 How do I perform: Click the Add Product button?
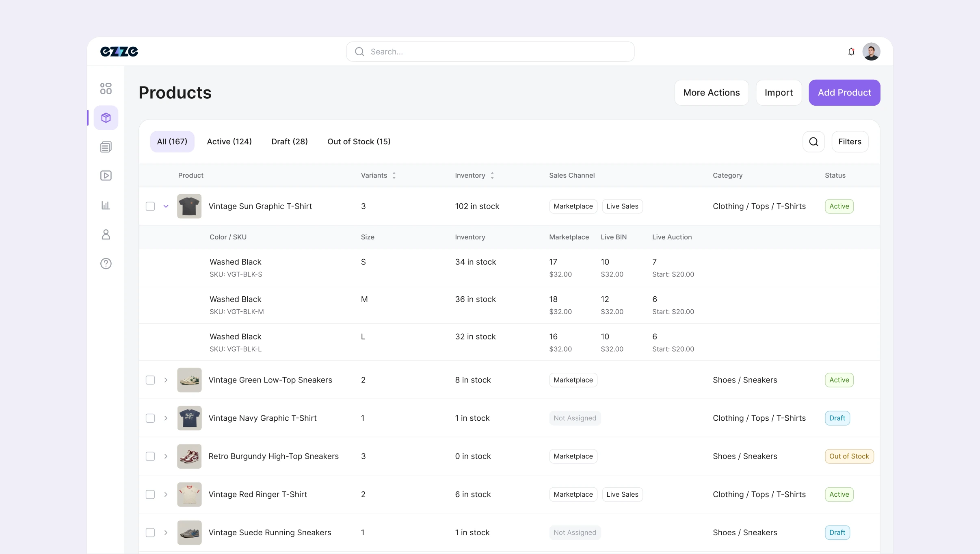844,93
